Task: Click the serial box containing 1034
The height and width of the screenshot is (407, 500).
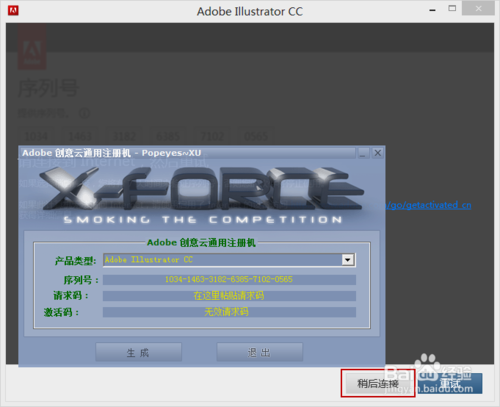Action: click(36, 136)
